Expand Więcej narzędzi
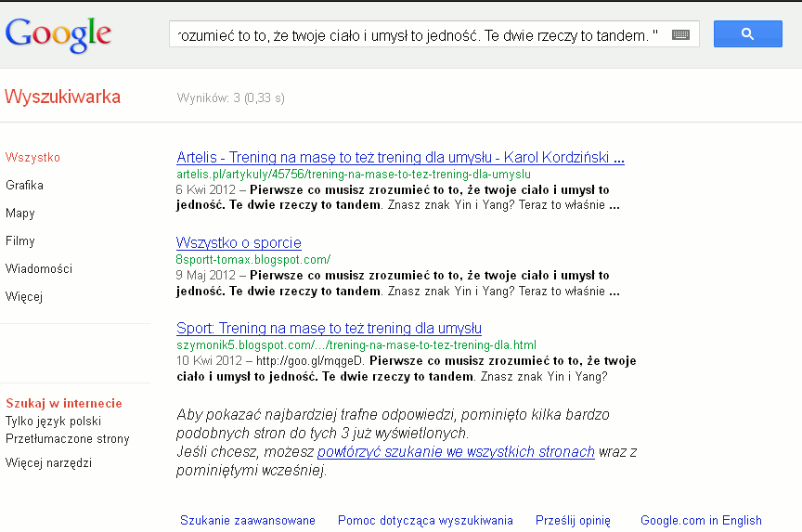 [48, 463]
